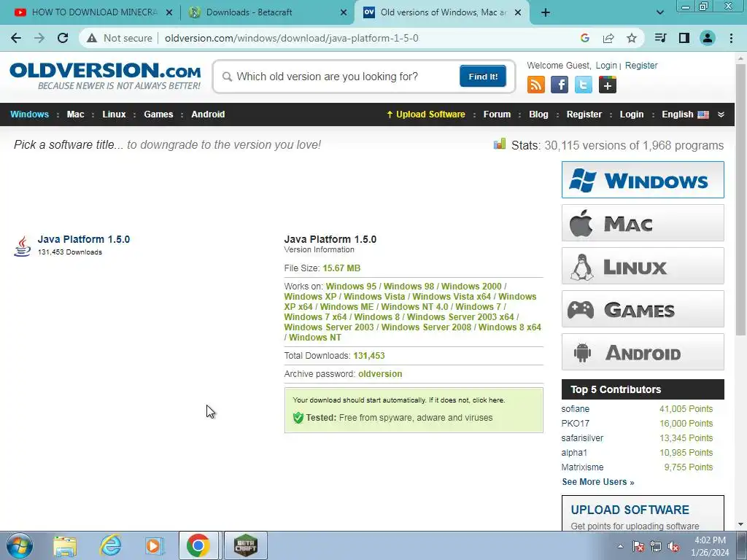This screenshot has height=560, width=747.
Task: Open the Blog nav link
Action: 538,114
